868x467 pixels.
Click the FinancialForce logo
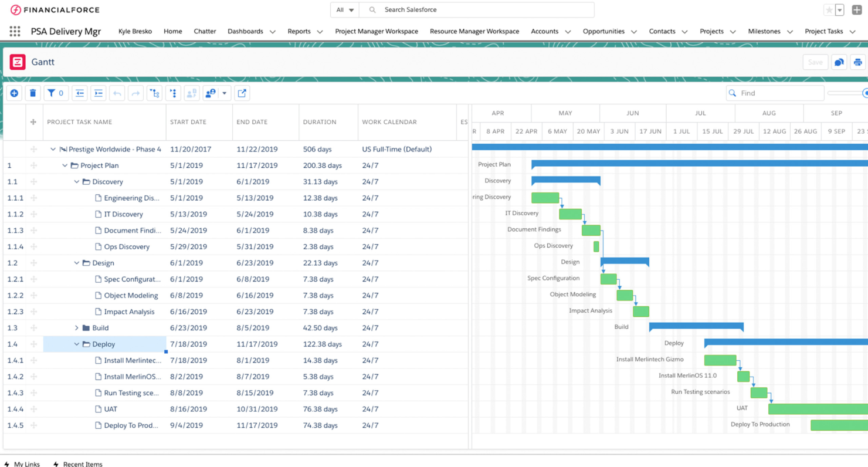[55, 10]
